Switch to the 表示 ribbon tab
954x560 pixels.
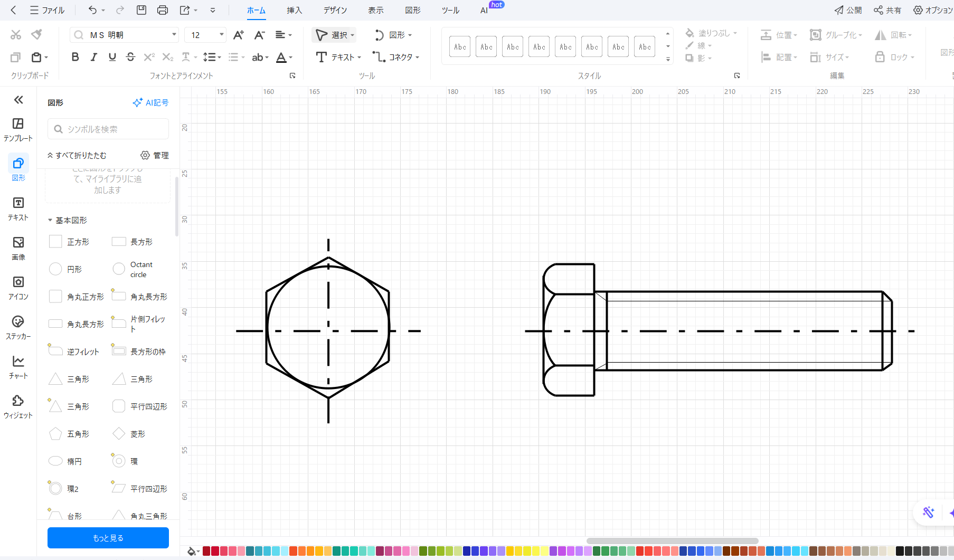[376, 10]
